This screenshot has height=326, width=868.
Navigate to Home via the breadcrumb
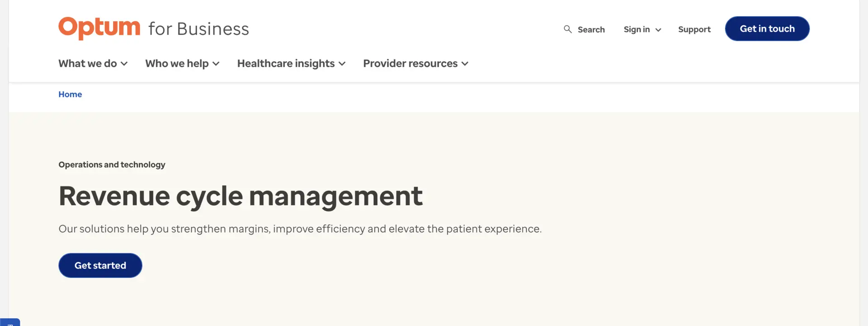coord(70,94)
